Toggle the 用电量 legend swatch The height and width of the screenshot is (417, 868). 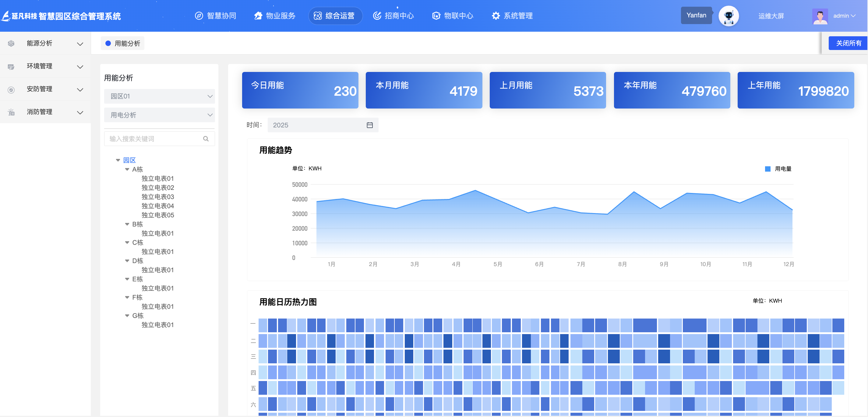tap(767, 169)
